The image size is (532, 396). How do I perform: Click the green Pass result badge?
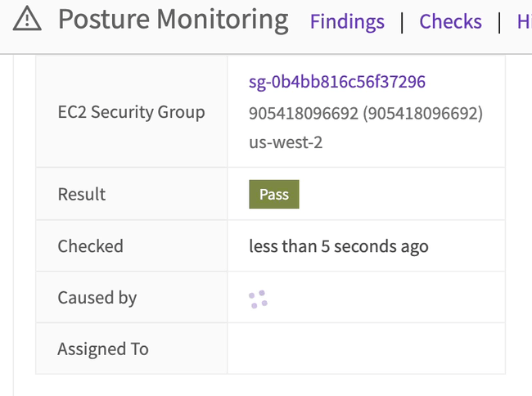pyautogui.click(x=274, y=195)
